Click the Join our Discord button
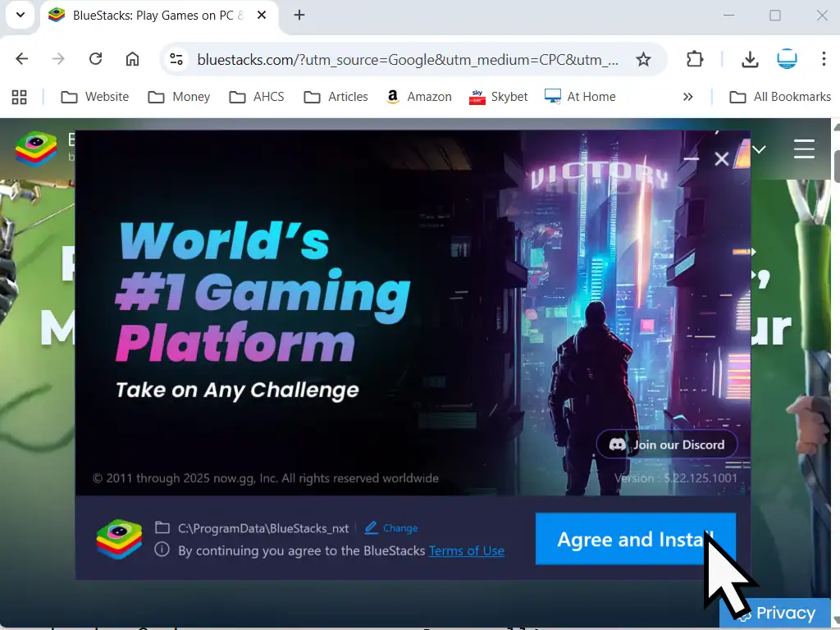 click(666, 445)
